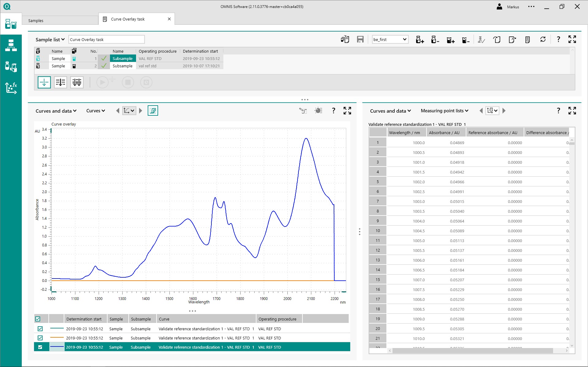Image resolution: width=588 pixels, height=367 pixels.
Task: Open the Sample list dropdown
Action: (x=50, y=39)
